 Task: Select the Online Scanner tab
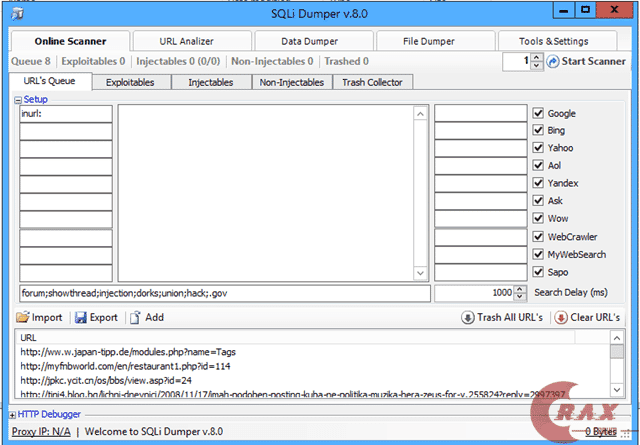coord(70,41)
